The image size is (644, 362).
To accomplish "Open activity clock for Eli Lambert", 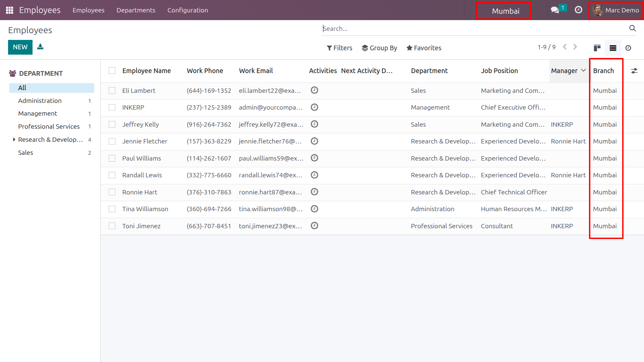I will pyautogui.click(x=314, y=90).
